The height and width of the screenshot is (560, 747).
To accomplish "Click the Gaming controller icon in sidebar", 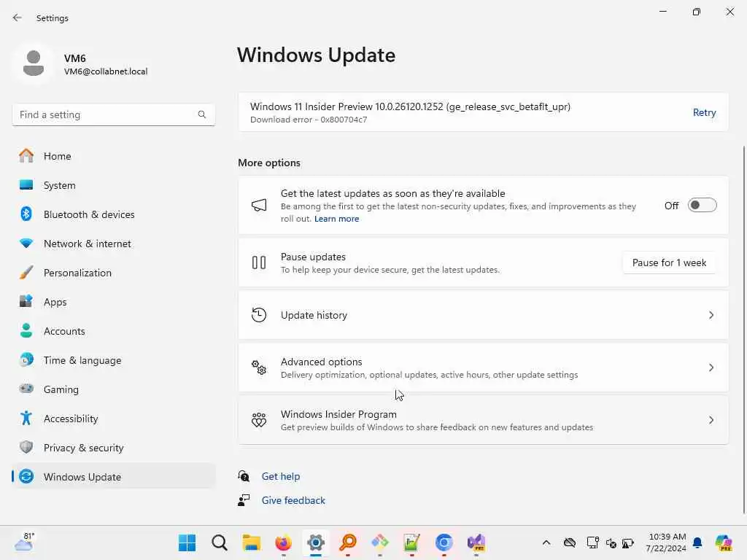I will pyautogui.click(x=26, y=389).
